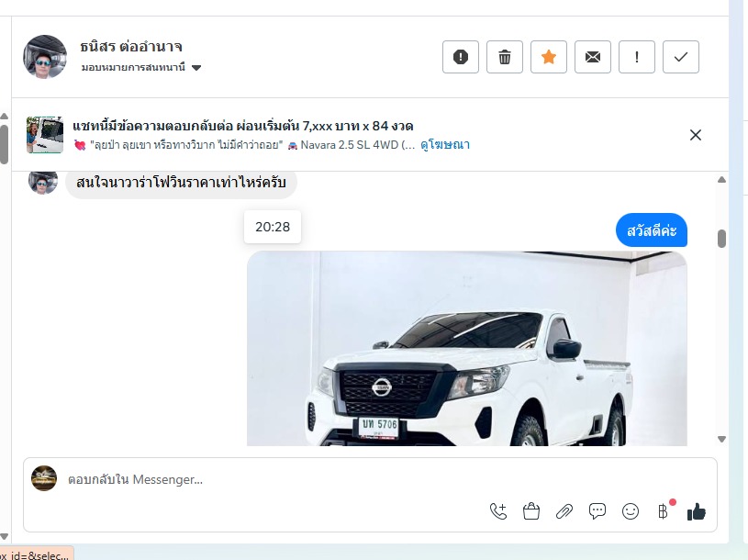Open the emoji picker smiley icon

tap(631, 512)
